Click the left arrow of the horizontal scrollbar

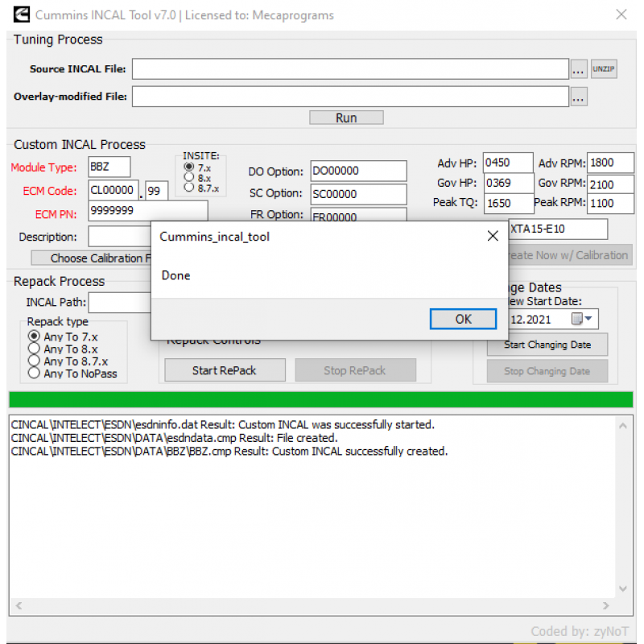tap(18, 605)
